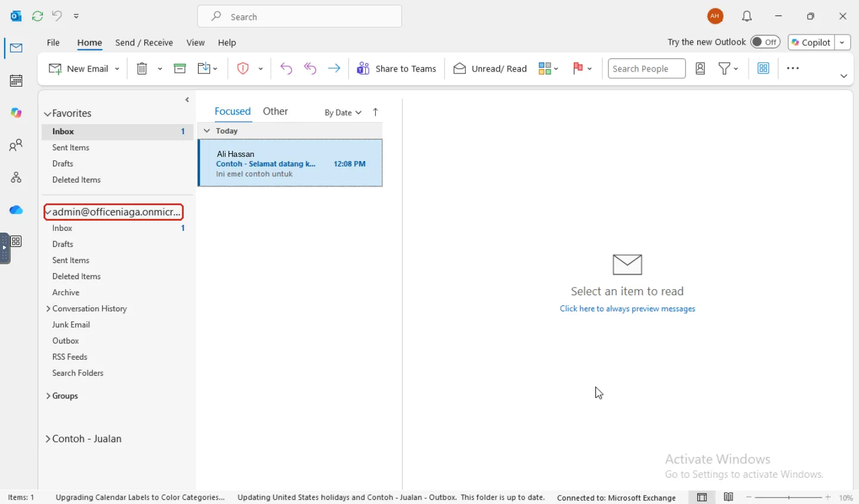
Task: Reverse sort order with the arrow
Action: coord(376,112)
